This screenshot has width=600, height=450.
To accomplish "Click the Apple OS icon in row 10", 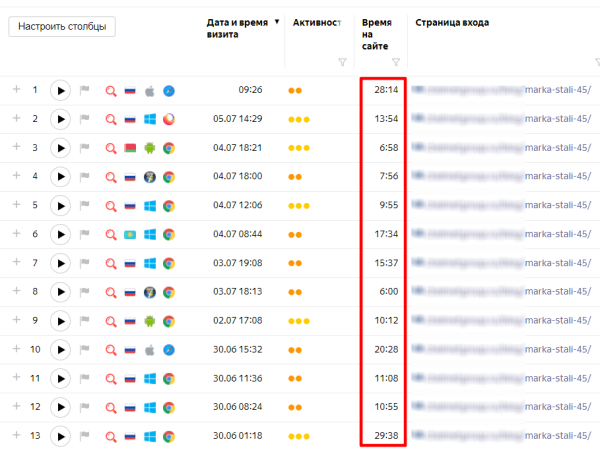I will [150, 350].
